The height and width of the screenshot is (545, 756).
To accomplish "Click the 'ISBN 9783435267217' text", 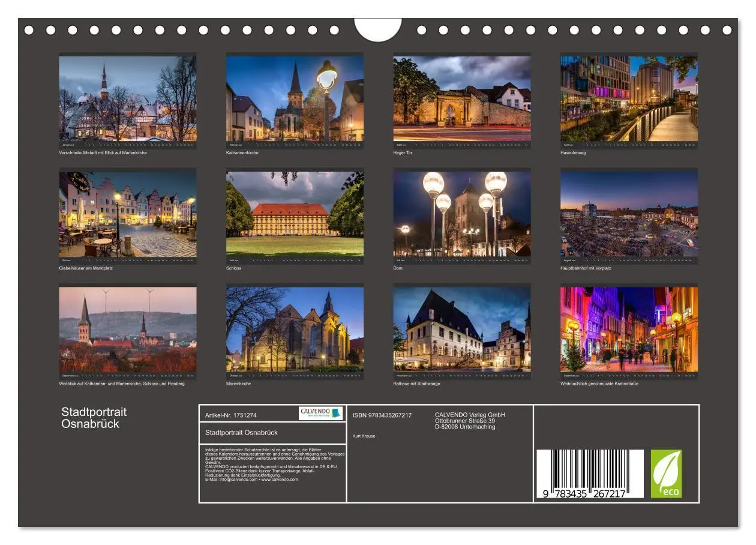I will click(x=382, y=415).
